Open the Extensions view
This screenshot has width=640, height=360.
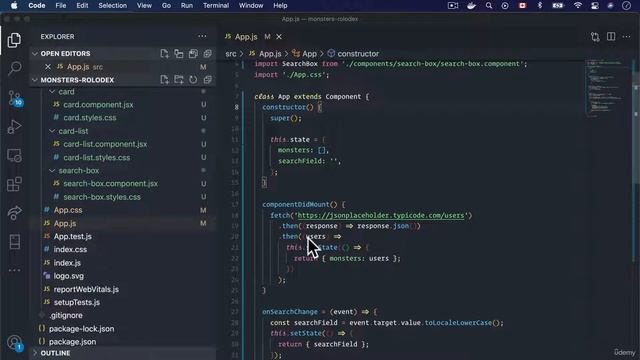(14, 184)
